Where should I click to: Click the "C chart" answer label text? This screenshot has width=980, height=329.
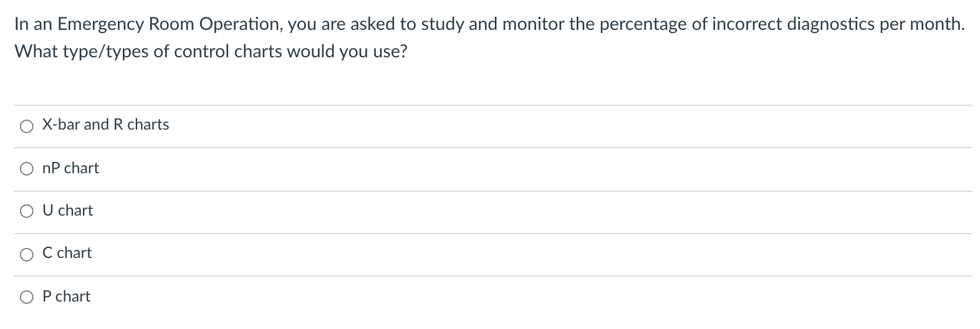point(67,253)
